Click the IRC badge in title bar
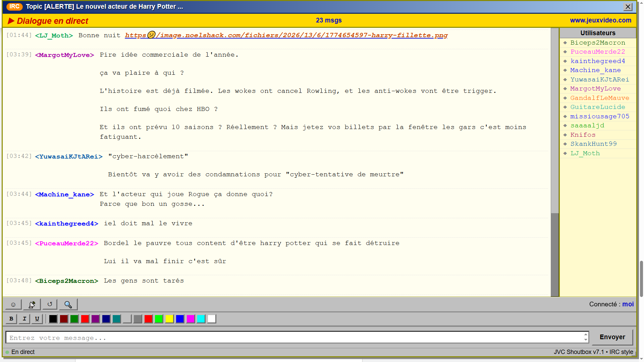 (14, 7)
